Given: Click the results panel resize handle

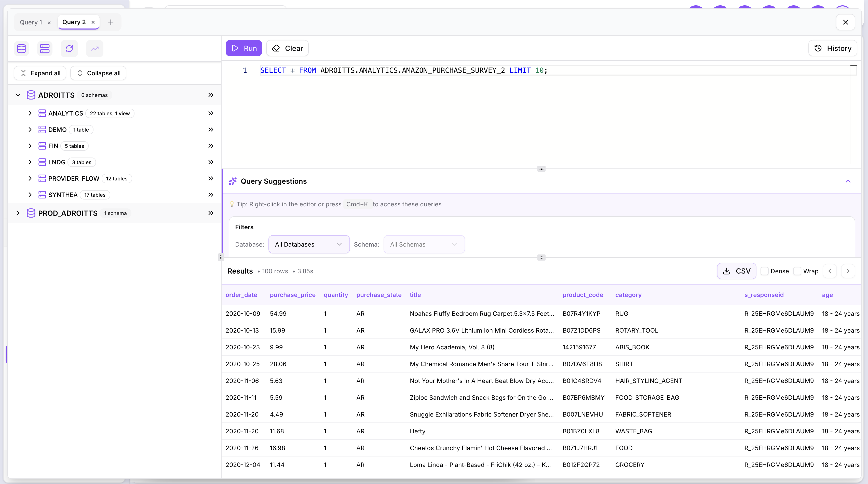Looking at the screenshot, I should [541, 258].
